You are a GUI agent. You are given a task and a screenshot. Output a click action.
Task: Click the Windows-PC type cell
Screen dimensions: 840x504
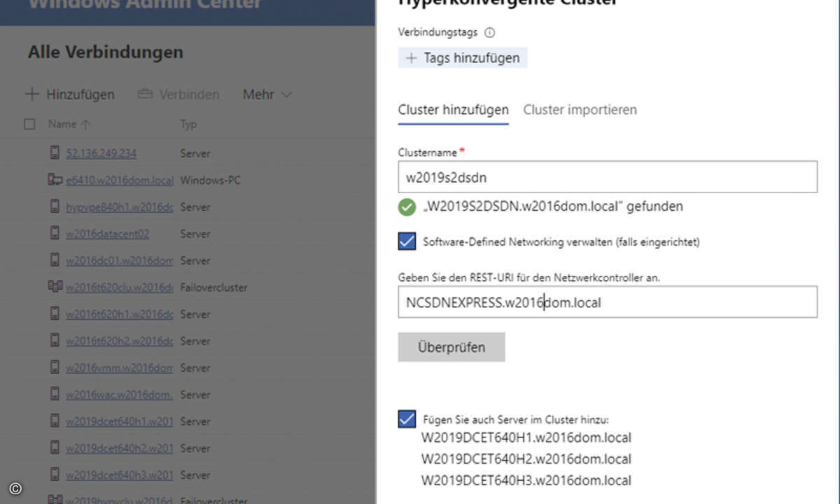click(x=210, y=180)
